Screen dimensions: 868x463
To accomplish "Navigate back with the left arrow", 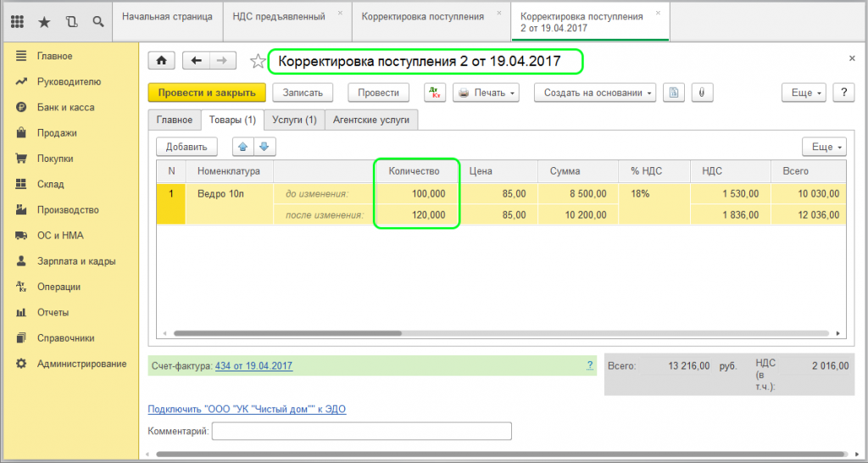I will 197,61.
